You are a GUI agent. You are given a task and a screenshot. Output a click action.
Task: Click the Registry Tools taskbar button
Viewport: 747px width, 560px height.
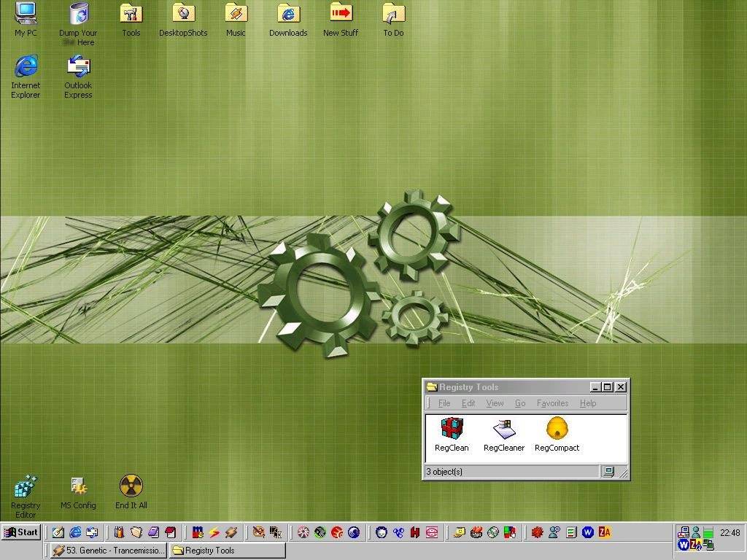(x=227, y=551)
